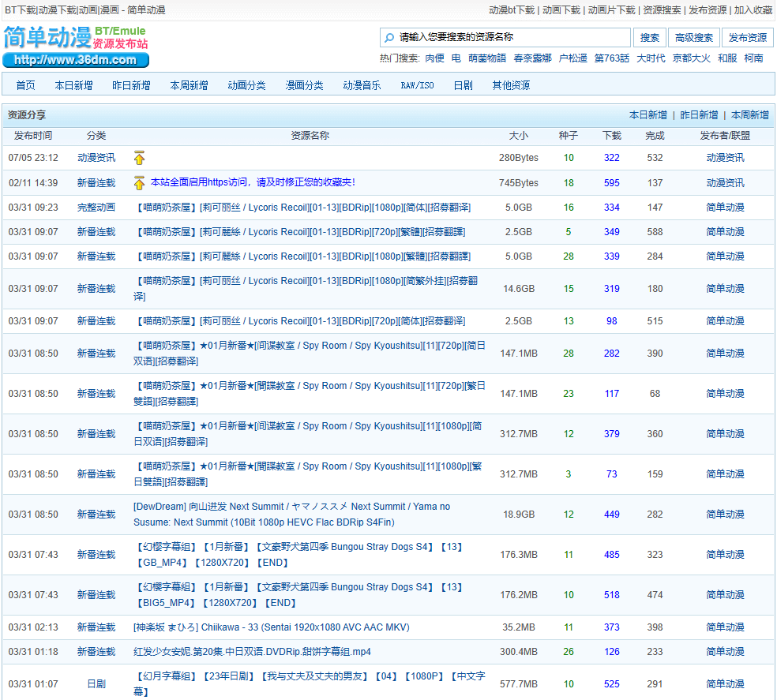The height and width of the screenshot is (700, 777).
Task: Click 动漫bt下载 top link
Action: 512,10
